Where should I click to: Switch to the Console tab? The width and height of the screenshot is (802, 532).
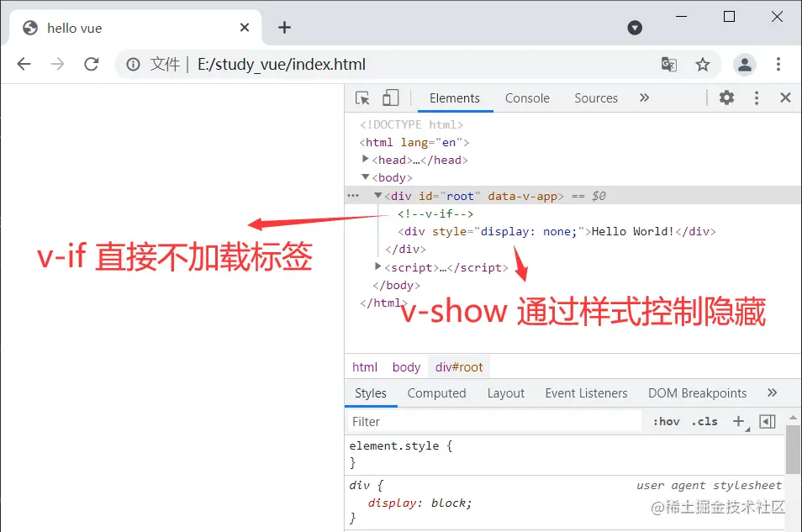pos(526,97)
